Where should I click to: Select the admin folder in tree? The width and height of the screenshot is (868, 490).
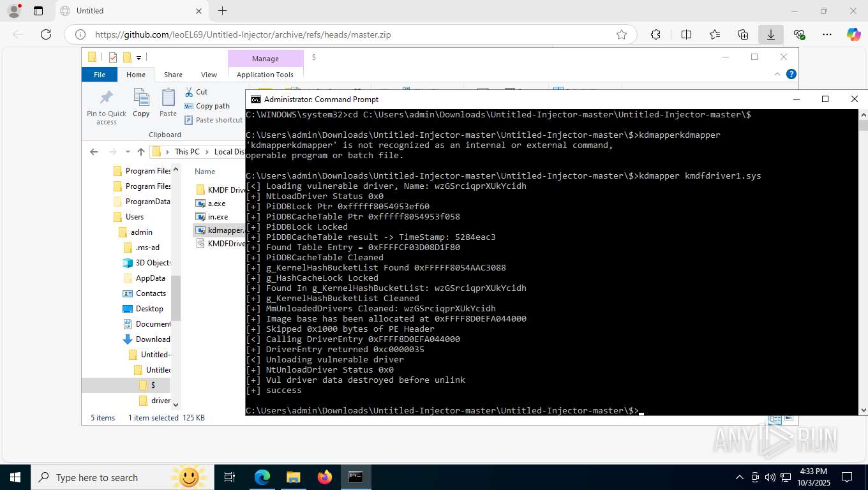click(x=141, y=232)
